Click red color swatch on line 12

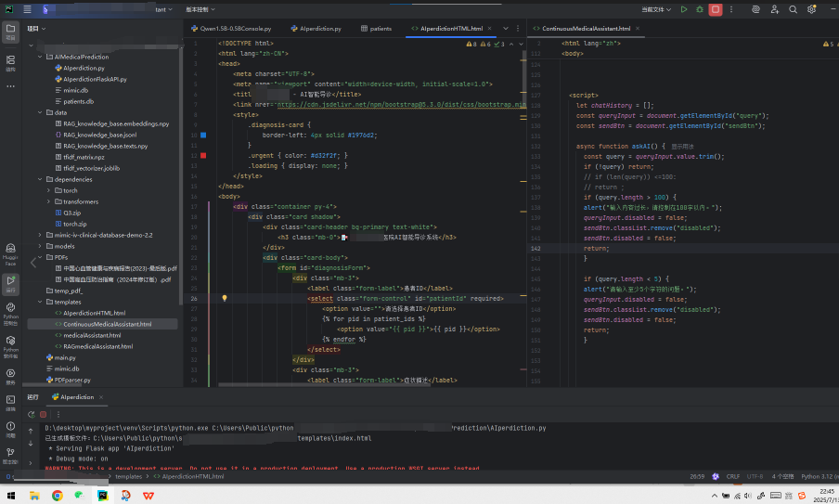[203, 156]
